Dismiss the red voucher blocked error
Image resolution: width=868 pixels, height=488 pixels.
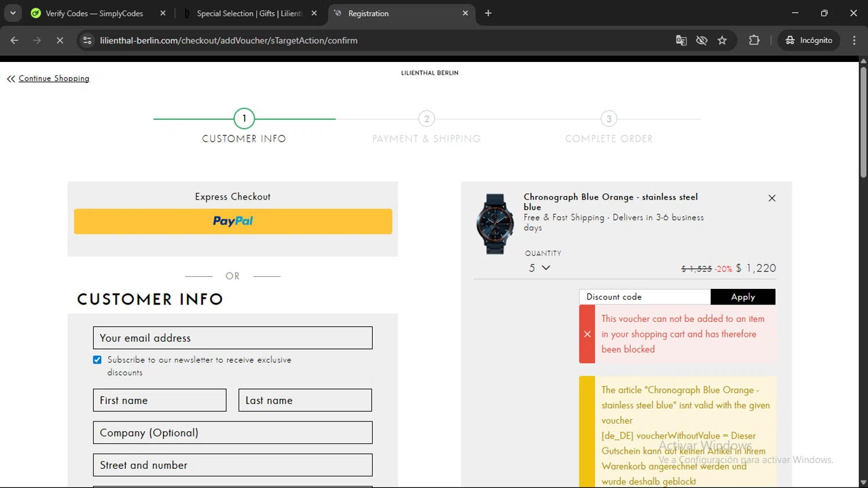[587, 334]
